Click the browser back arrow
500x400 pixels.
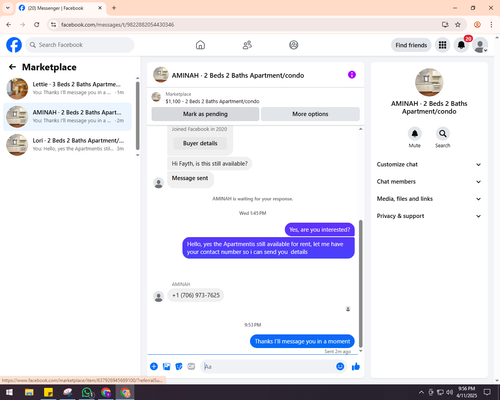coord(9,25)
